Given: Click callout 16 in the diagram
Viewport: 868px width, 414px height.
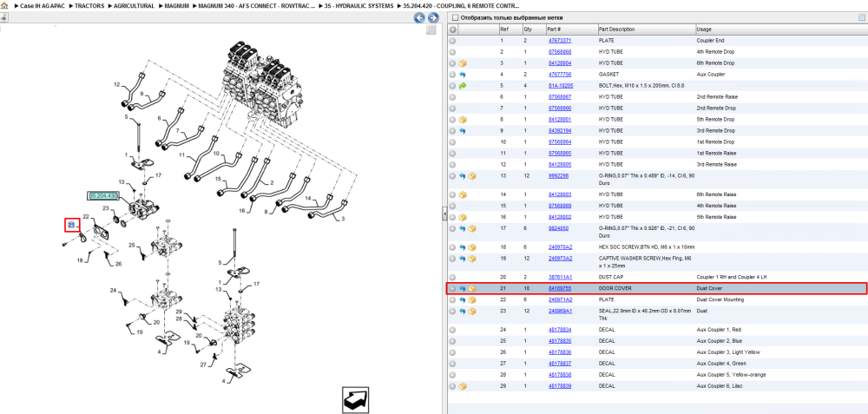Looking at the screenshot, I should tap(242, 211).
